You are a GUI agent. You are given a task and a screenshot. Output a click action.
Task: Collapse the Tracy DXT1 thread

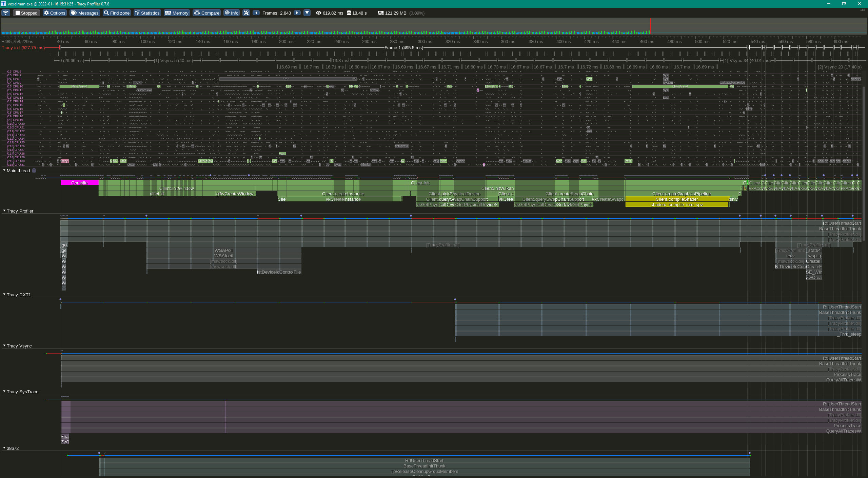click(x=4, y=295)
